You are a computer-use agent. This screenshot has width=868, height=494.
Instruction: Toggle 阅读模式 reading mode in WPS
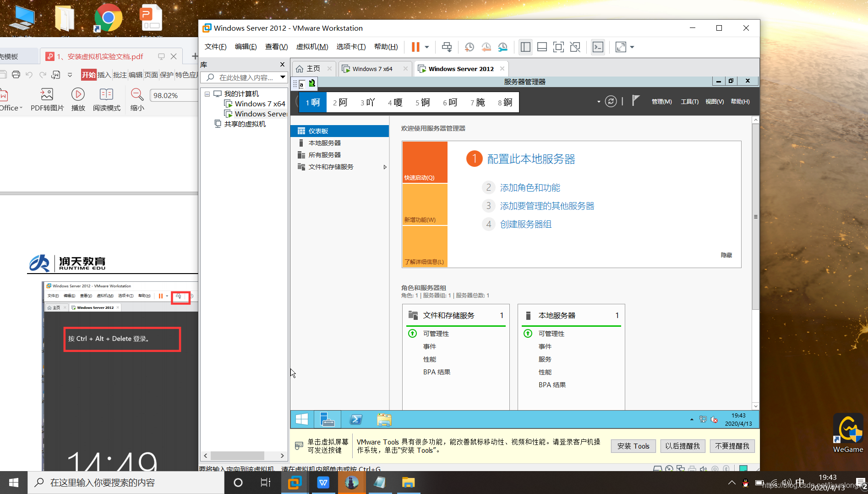click(x=106, y=99)
